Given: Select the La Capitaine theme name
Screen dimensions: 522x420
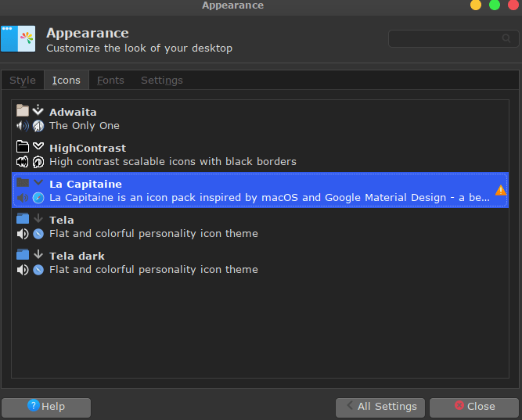Looking at the screenshot, I should [85, 184].
